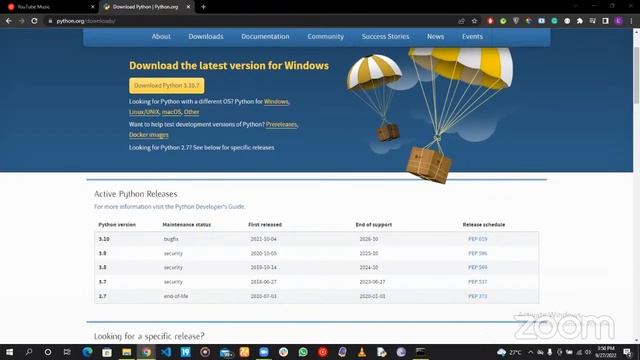Open the Events menu
This screenshot has width=640, height=360.
tap(472, 36)
